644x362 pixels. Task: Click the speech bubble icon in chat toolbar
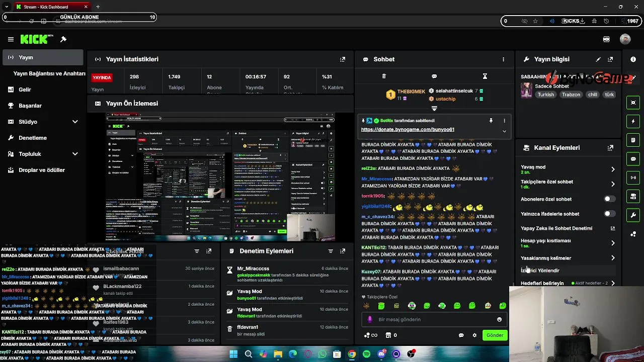click(434, 76)
